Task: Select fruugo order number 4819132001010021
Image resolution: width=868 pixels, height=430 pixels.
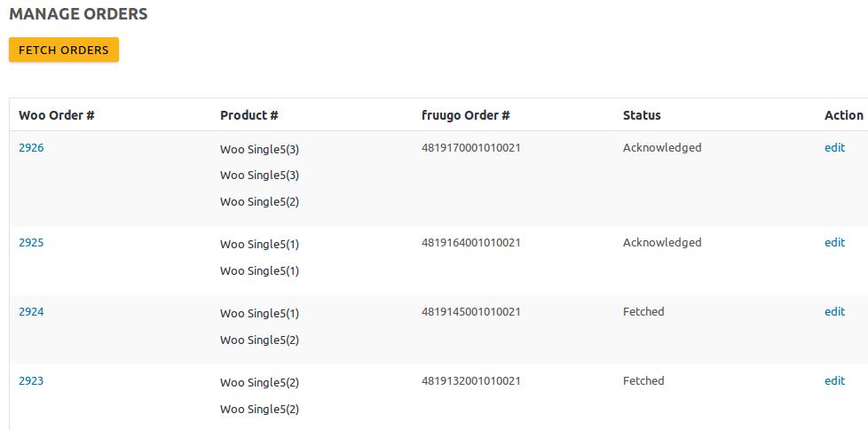Action: click(x=471, y=381)
